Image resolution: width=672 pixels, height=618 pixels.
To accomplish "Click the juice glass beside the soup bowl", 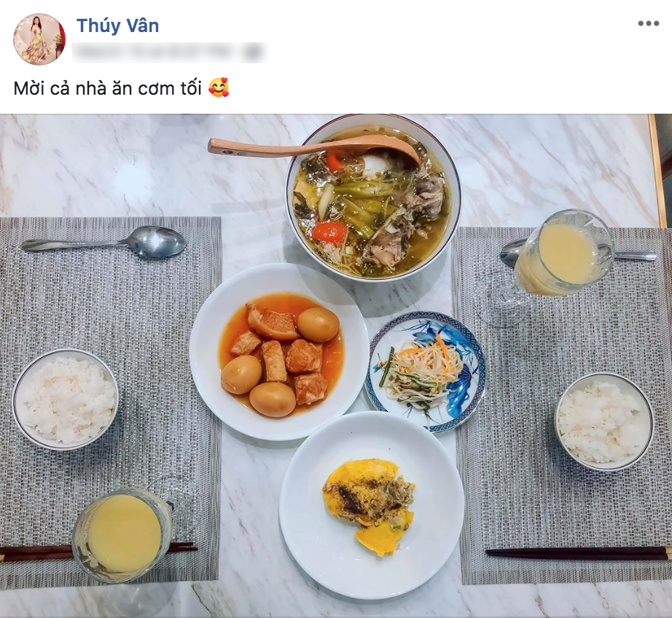I will [561, 255].
